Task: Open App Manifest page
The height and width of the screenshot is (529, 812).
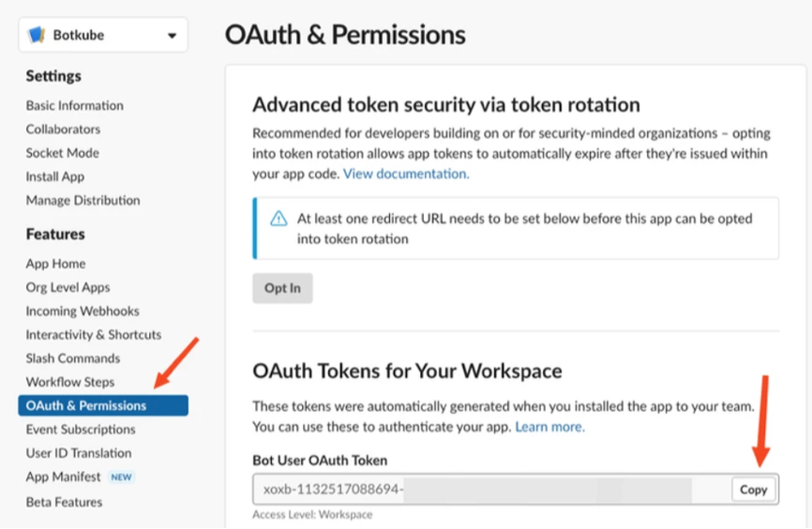Action: pos(65,476)
